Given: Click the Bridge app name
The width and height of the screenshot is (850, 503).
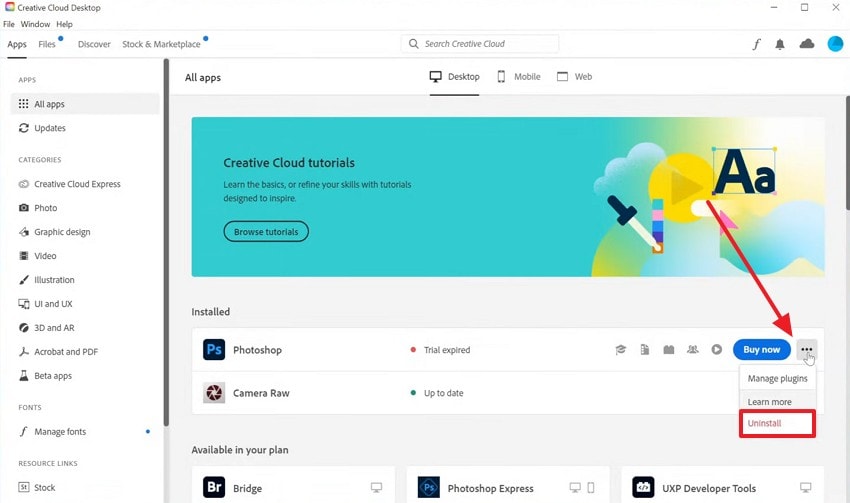Looking at the screenshot, I should [x=247, y=488].
